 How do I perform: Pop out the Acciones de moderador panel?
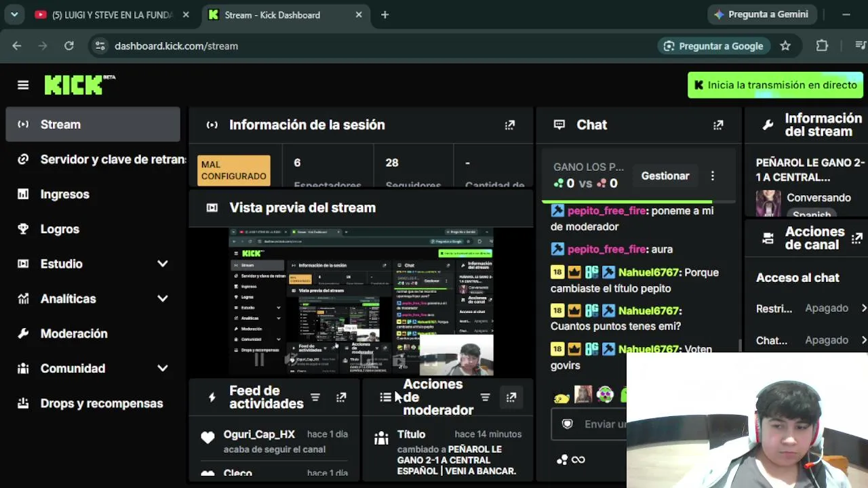pos(511,397)
